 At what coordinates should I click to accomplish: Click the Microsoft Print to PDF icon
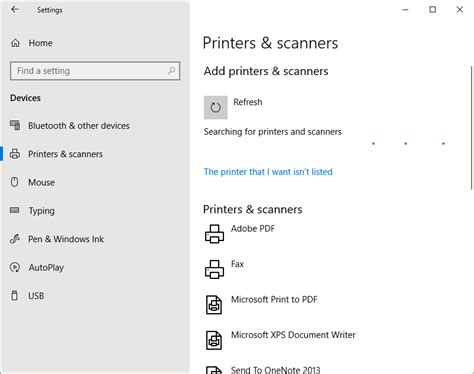[214, 305]
